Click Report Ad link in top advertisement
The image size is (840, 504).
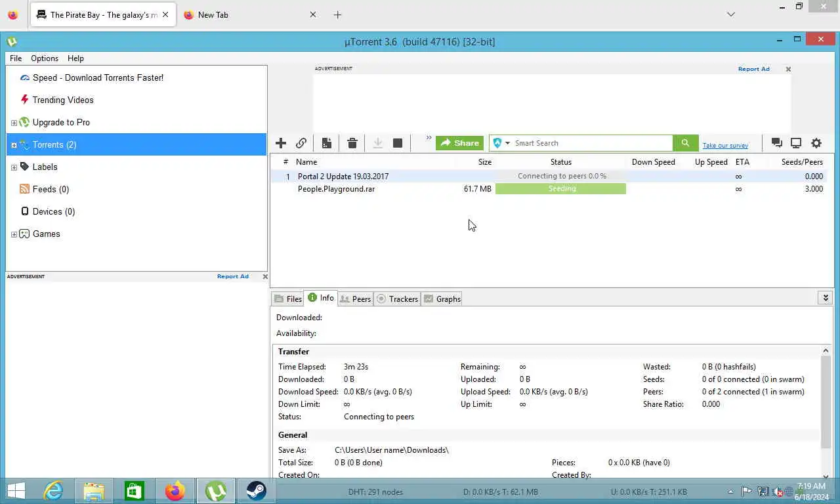(x=753, y=69)
